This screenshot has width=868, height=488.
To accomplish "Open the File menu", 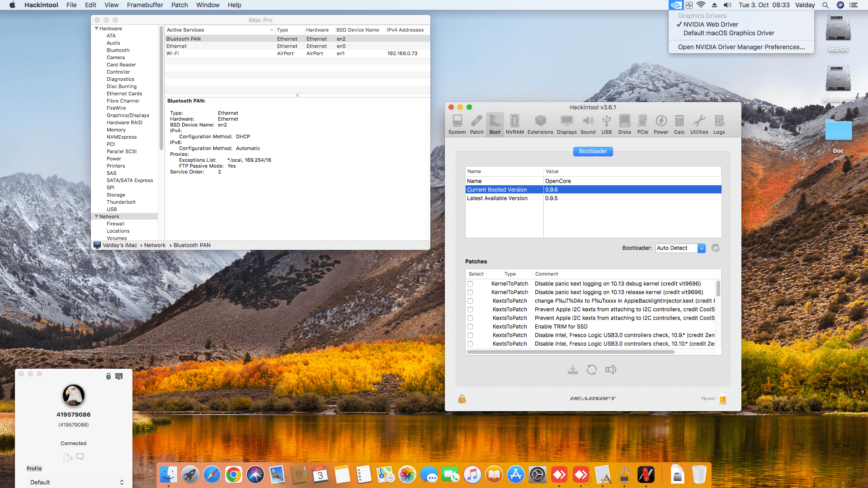I will (x=71, y=5).
